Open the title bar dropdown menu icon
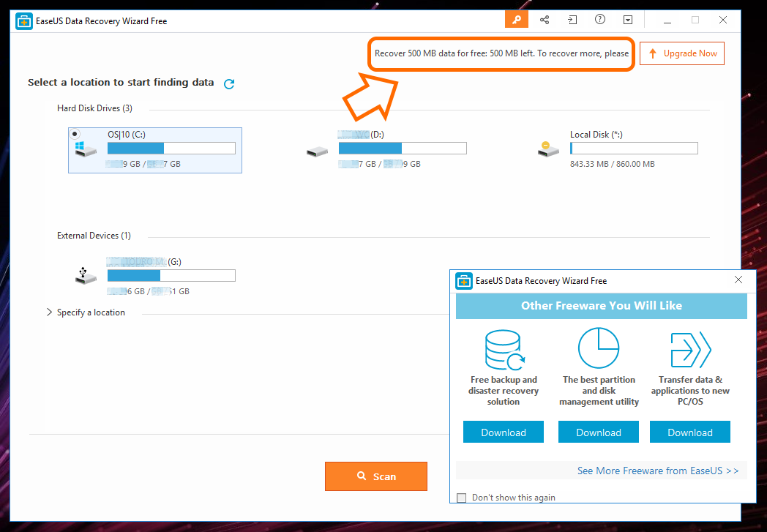The image size is (767, 532). (628, 20)
